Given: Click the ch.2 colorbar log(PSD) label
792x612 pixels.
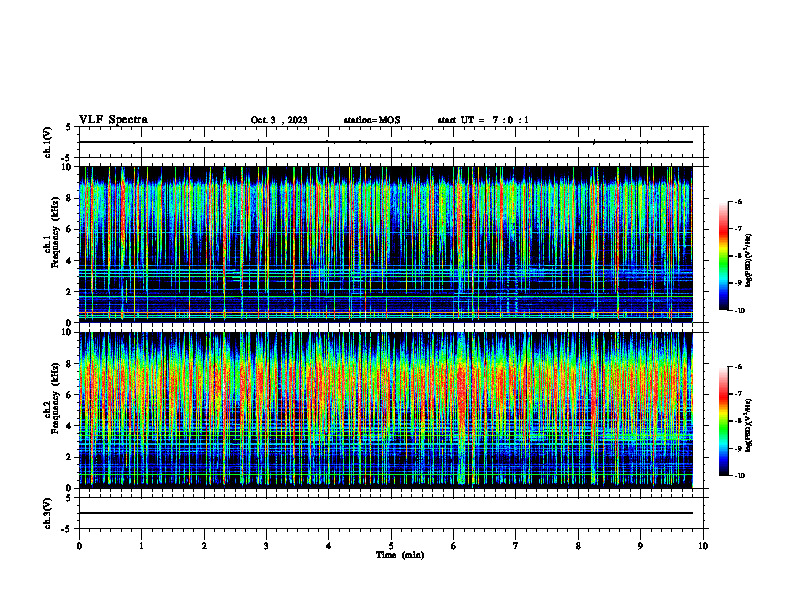Looking at the screenshot, I should pyautogui.click(x=748, y=425).
